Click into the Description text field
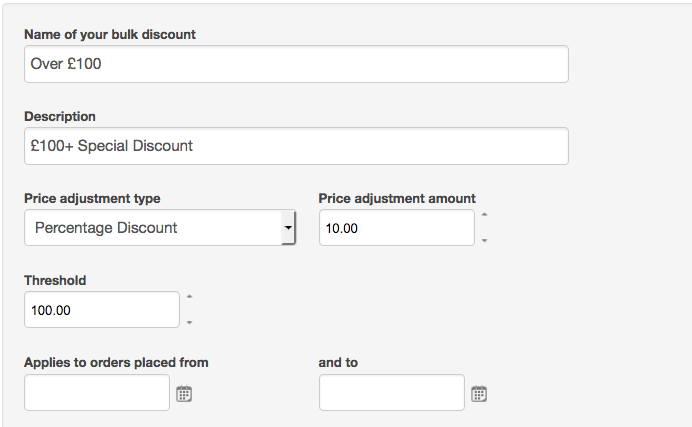Screen dimensions: 692x427 point(296,146)
